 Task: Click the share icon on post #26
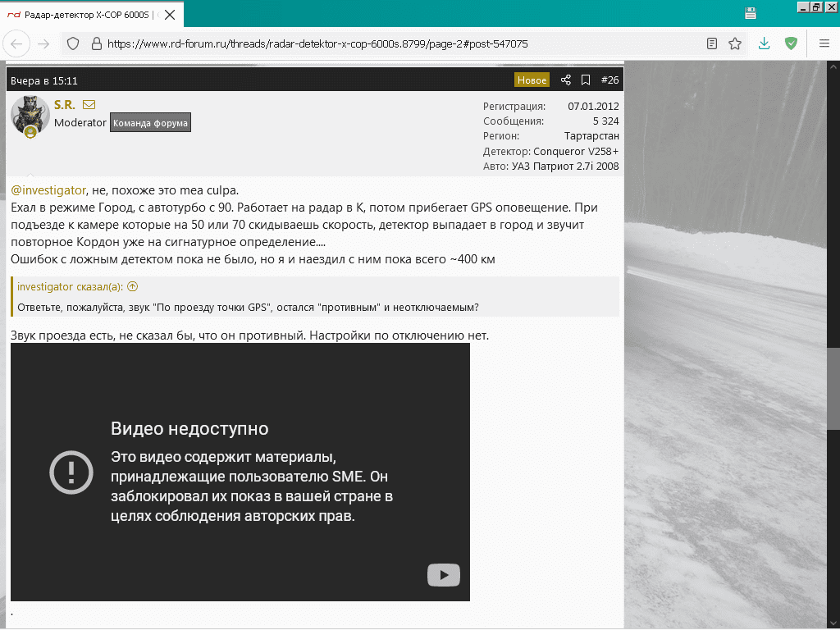tap(565, 80)
